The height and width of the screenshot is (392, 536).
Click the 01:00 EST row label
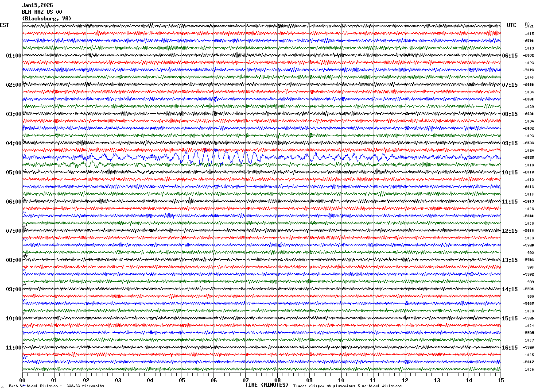[14, 56]
